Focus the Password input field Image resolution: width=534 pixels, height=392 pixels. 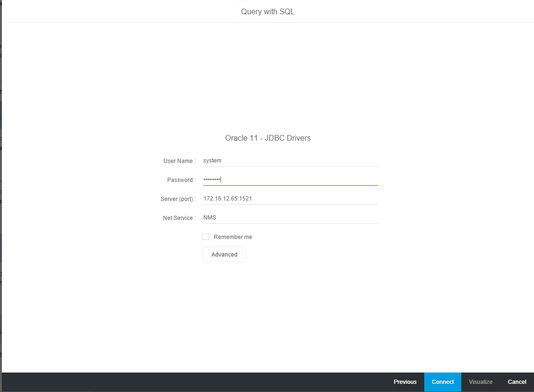tap(290, 180)
